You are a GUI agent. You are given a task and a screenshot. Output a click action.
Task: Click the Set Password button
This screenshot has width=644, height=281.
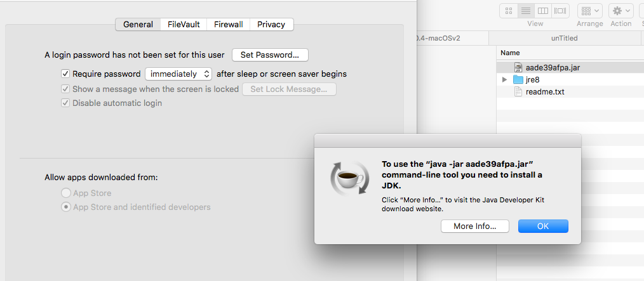270,55
